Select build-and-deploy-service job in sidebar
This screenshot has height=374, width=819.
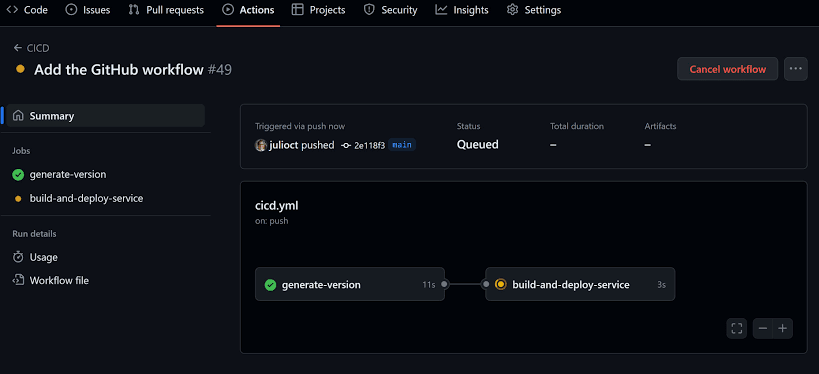point(78,198)
